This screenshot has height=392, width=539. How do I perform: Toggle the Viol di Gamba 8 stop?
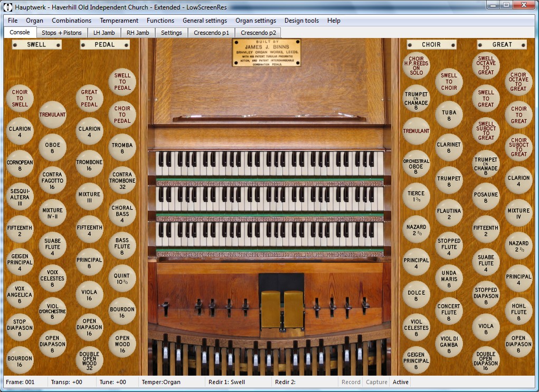tap(449, 344)
